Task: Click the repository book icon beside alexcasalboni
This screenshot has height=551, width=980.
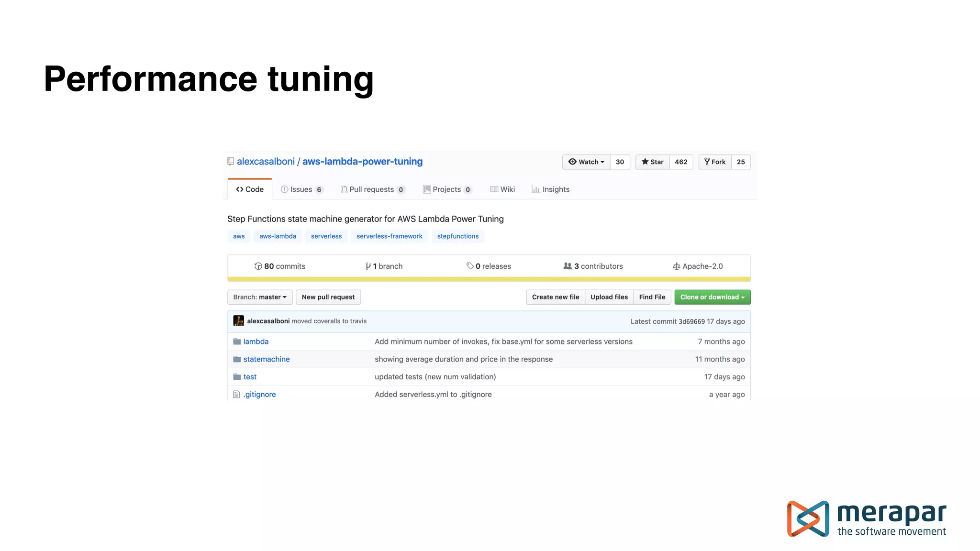Action: [x=231, y=162]
